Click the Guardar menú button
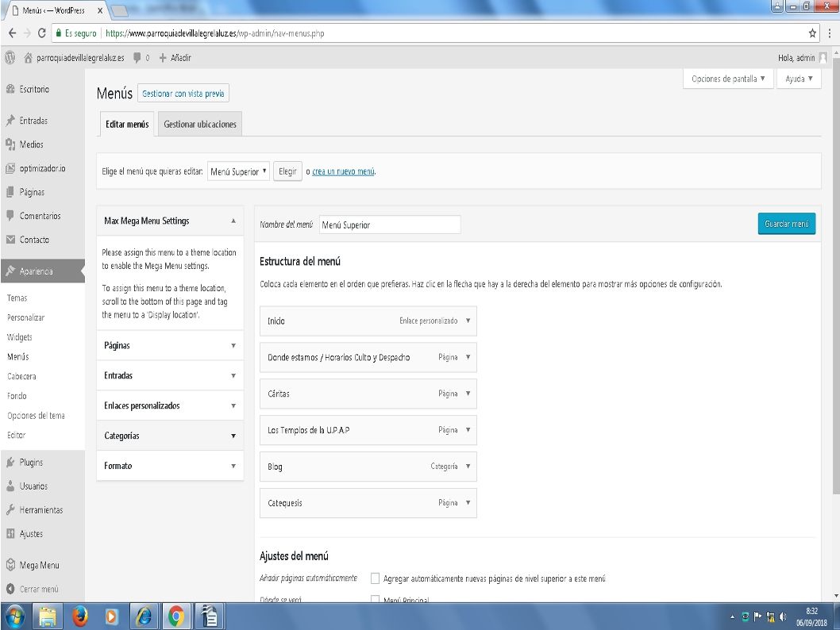The width and height of the screenshot is (840, 630). pos(787,224)
